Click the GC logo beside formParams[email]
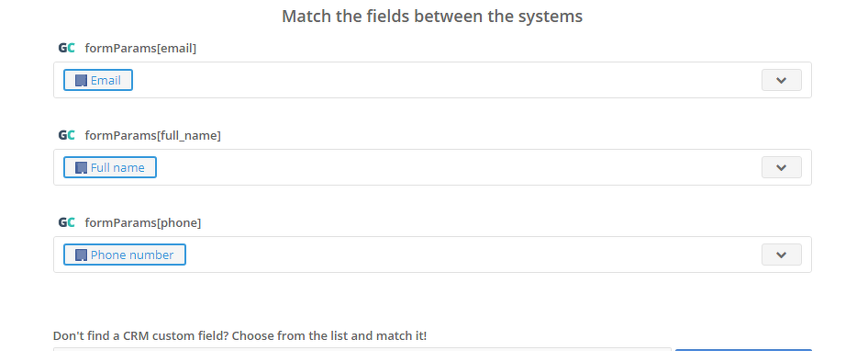The height and width of the screenshot is (351, 868). coord(66,49)
